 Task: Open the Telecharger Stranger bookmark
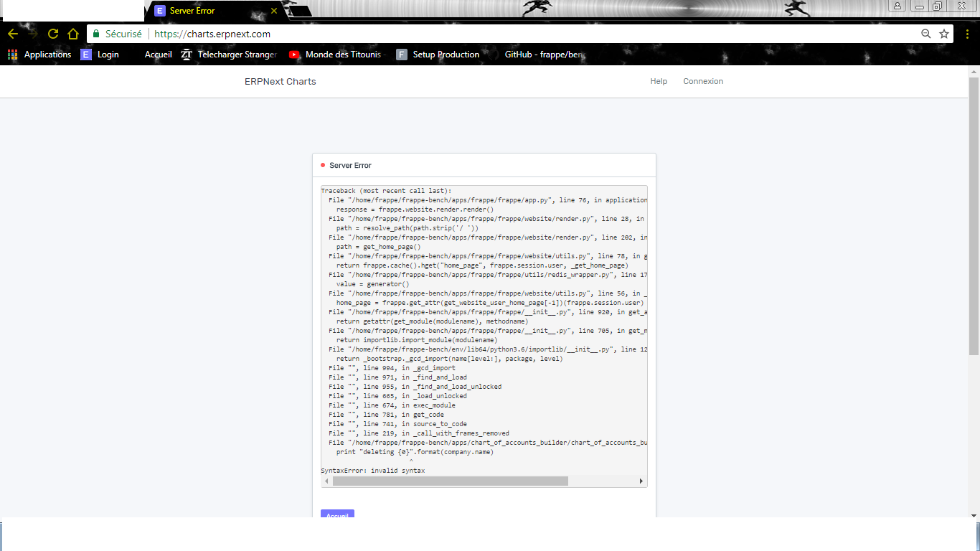[x=229, y=55]
